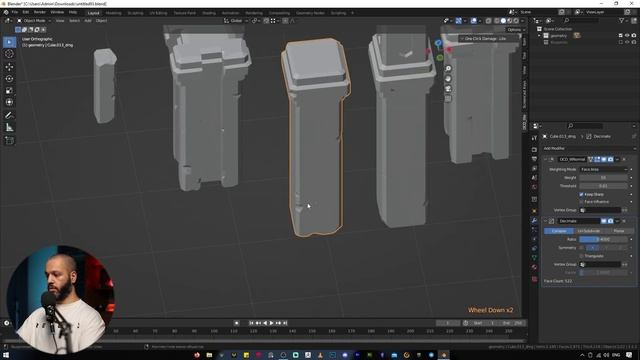
Task: Click the Weight value field
Action: click(603, 178)
